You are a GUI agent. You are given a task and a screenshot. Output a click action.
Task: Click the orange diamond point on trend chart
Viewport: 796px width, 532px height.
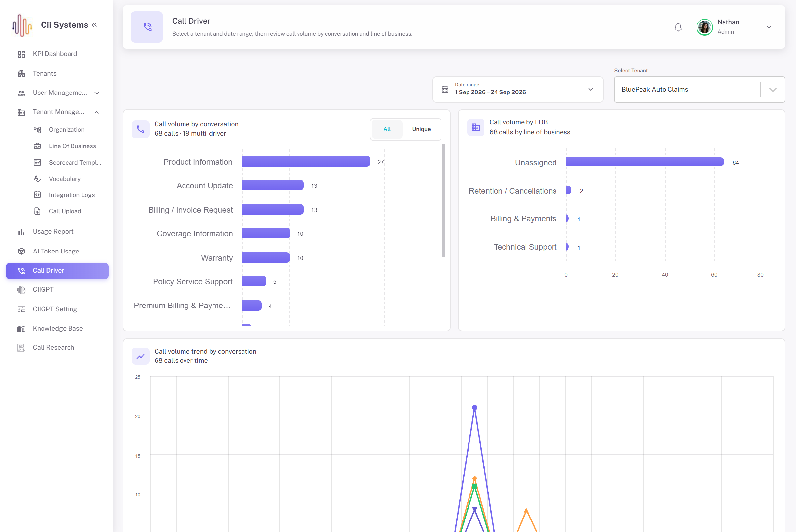[475, 479]
